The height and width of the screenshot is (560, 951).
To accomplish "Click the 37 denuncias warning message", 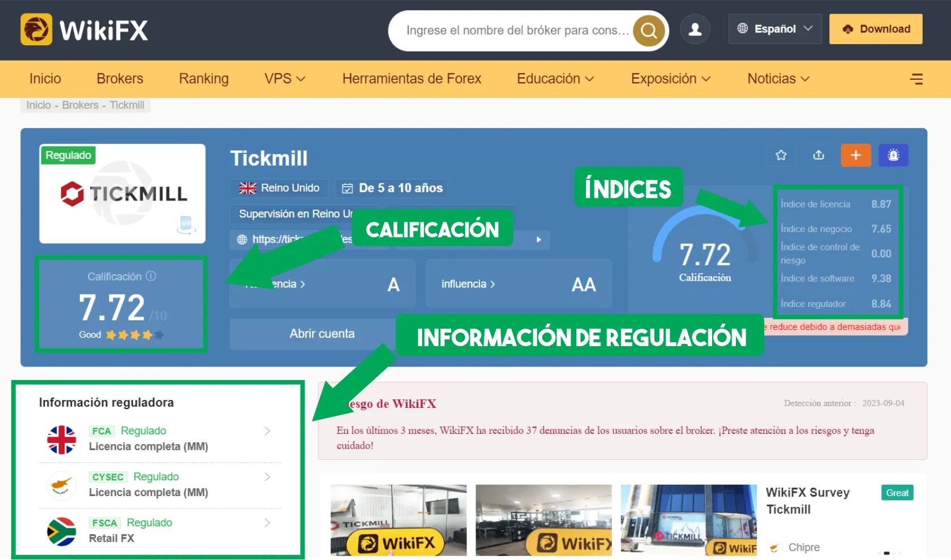I will pyautogui.click(x=605, y=438).
